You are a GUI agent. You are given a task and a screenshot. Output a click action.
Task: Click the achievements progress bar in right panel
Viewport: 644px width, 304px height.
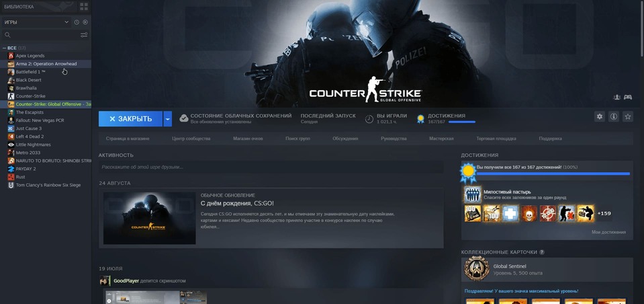tap(553, 174)
